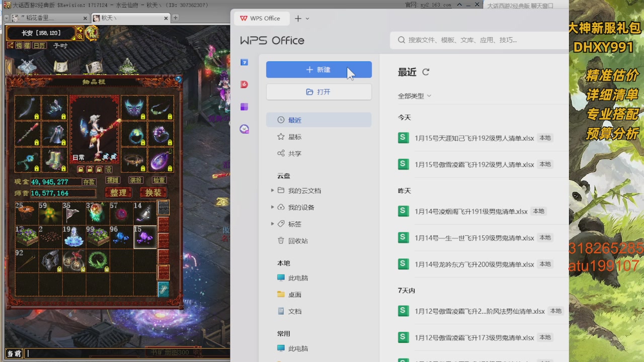Click the purple crystal item count 15

pos(145,237)
